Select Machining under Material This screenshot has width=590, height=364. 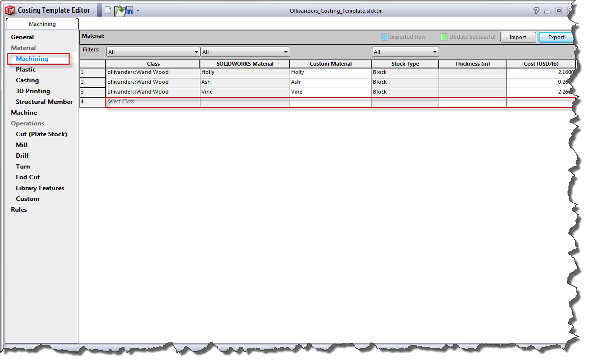(x=32, y=59)
